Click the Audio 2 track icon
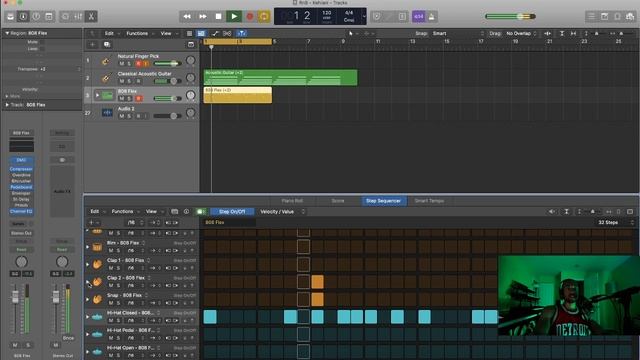 [x=107, y=113]
